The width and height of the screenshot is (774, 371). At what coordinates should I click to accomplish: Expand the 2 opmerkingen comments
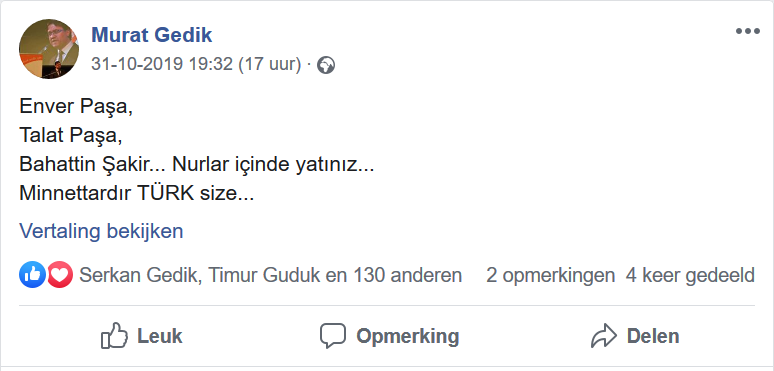[550, 275]
